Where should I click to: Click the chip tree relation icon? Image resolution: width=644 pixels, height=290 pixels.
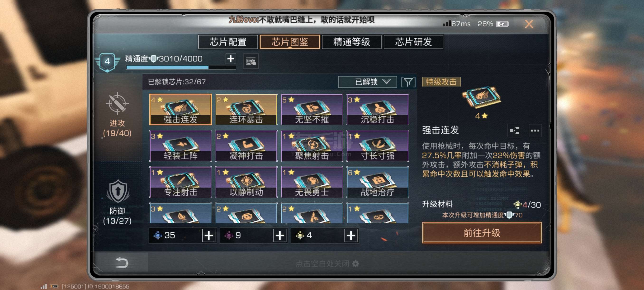(x=514, y=130)
